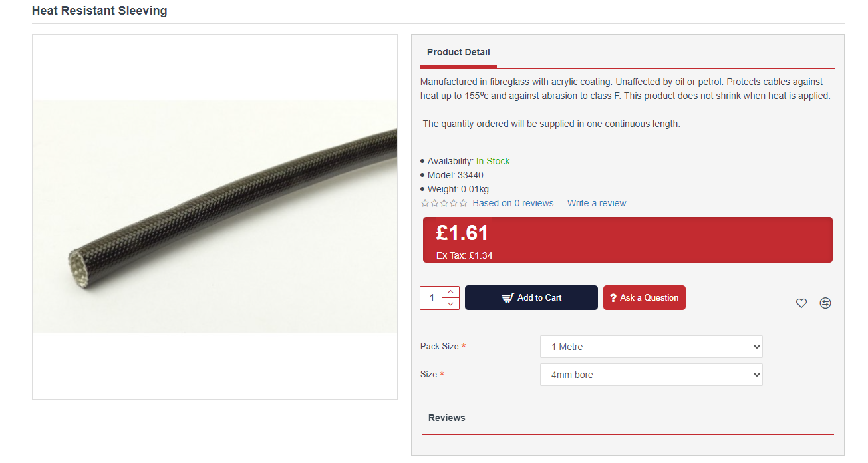This screenshot has width=868, height=463.
Task: Increase quantity with the up arrow
Action: pyautogui.click(x=450, y=292)
